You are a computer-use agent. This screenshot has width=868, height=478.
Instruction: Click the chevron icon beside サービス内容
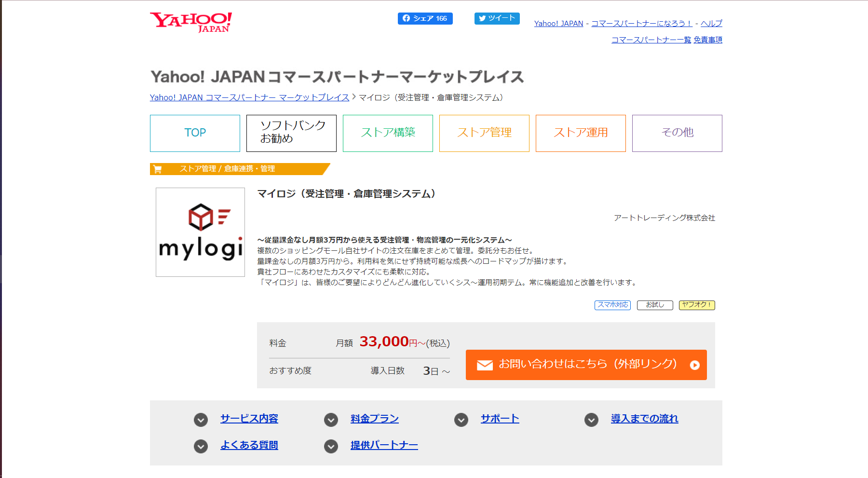tap(201, 420)
